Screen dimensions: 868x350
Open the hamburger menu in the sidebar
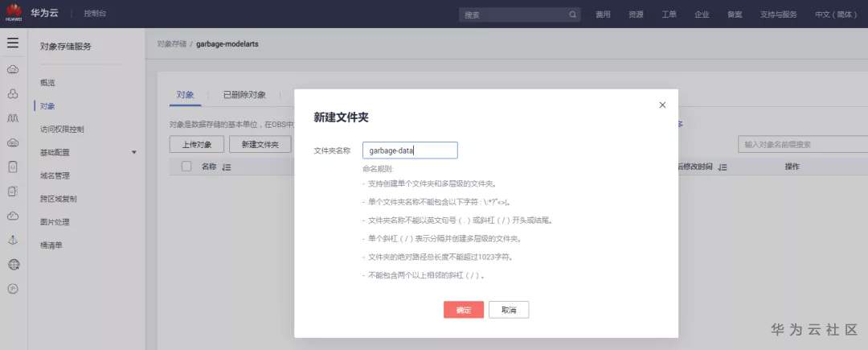pos(13,43)
